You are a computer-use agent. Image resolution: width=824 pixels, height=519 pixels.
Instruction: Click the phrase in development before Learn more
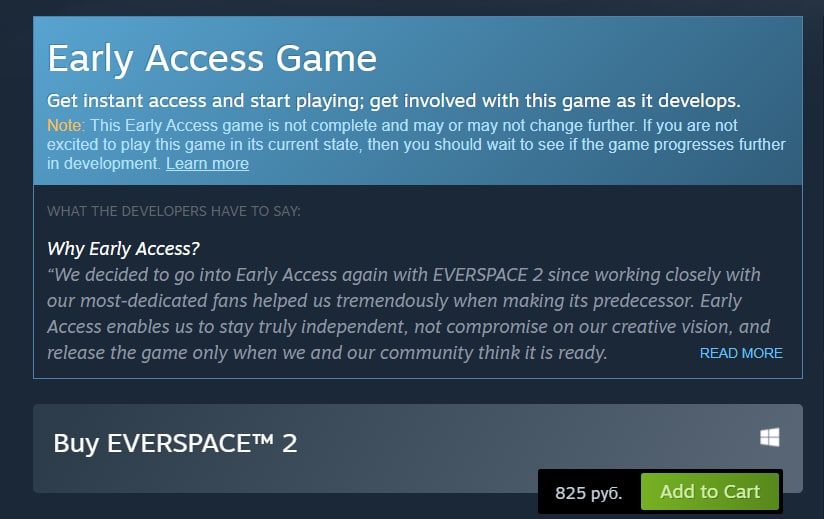(x=104, y=163)
